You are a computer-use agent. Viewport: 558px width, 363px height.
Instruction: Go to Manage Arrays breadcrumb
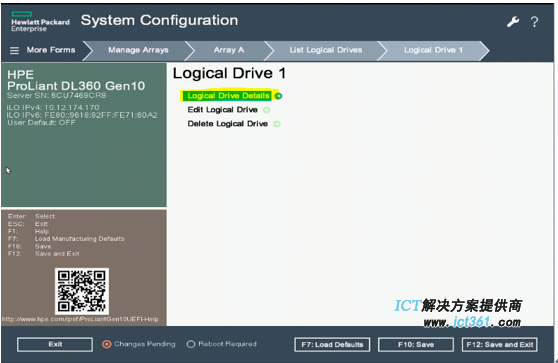[x=138, y=50]
